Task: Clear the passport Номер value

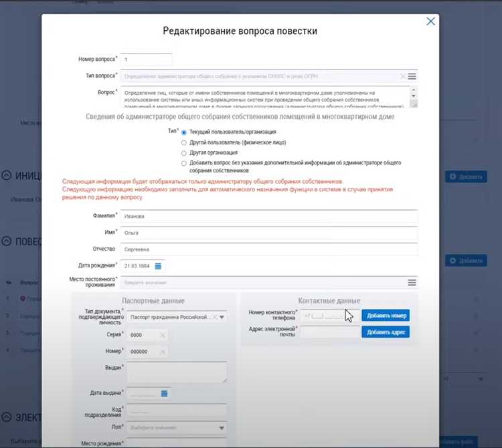Action: [163, 352]
